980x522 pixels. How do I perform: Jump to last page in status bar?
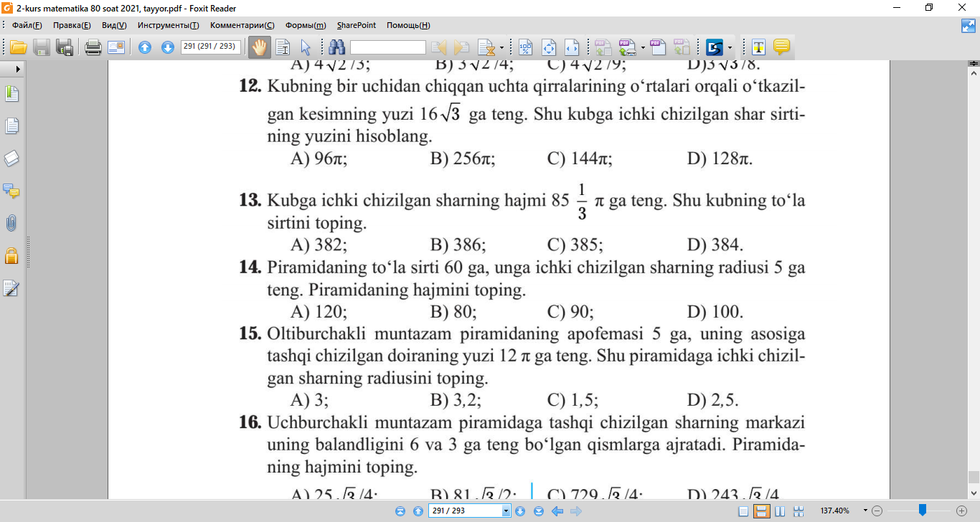(539, 511)
